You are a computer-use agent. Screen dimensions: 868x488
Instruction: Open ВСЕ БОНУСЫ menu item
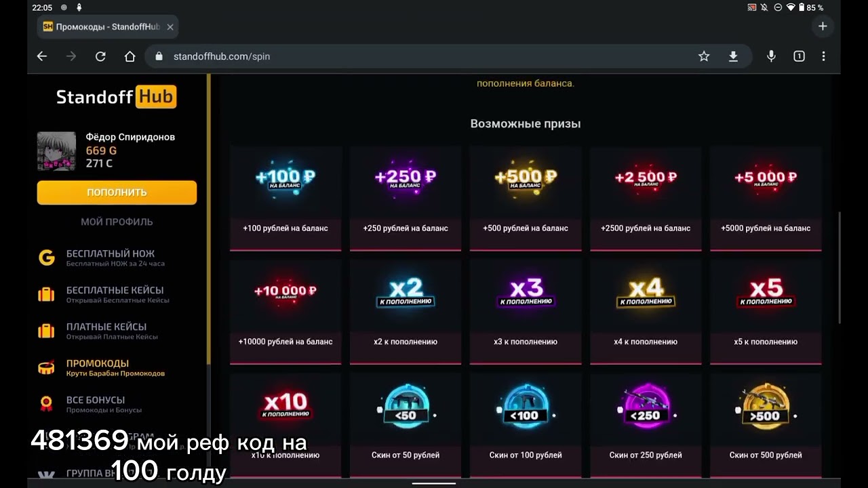tap(104, 404)
